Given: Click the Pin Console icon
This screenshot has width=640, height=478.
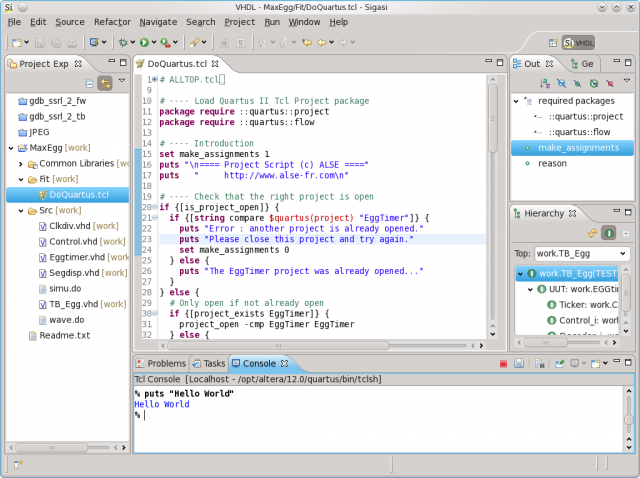Looking at the screenshot, I should tap(560, 363).
